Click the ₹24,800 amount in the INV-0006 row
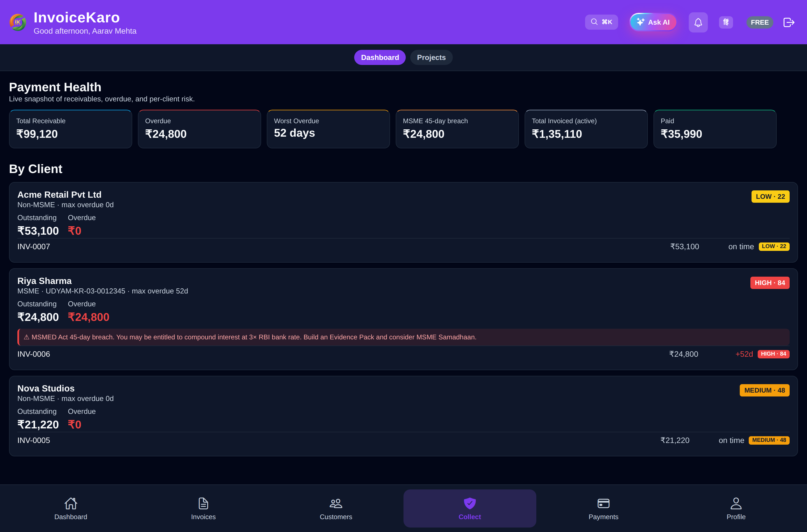This screenshot has height=532, width=807. tap(683, 354)
